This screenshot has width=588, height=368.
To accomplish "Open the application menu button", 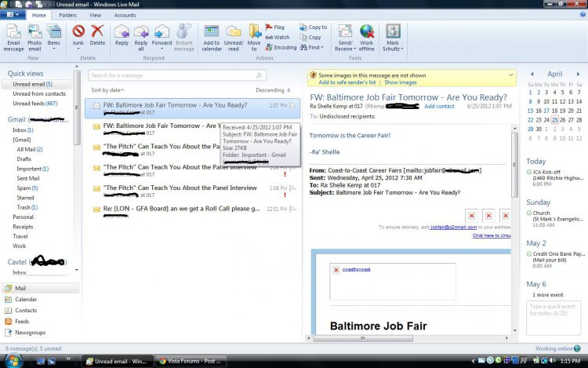I will 13,15.
